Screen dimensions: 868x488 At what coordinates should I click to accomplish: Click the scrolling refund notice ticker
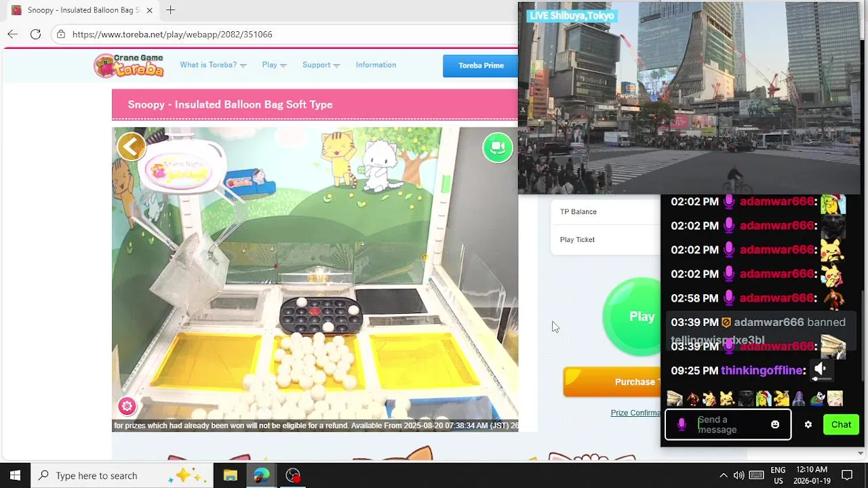(x=315, y=426)
